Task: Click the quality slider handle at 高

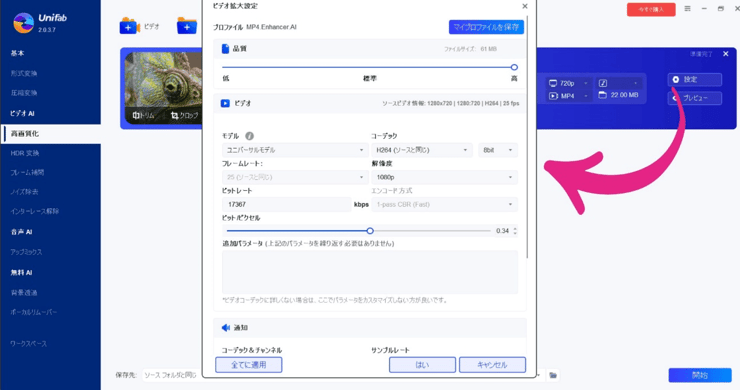Action: [x=514, y=68]
